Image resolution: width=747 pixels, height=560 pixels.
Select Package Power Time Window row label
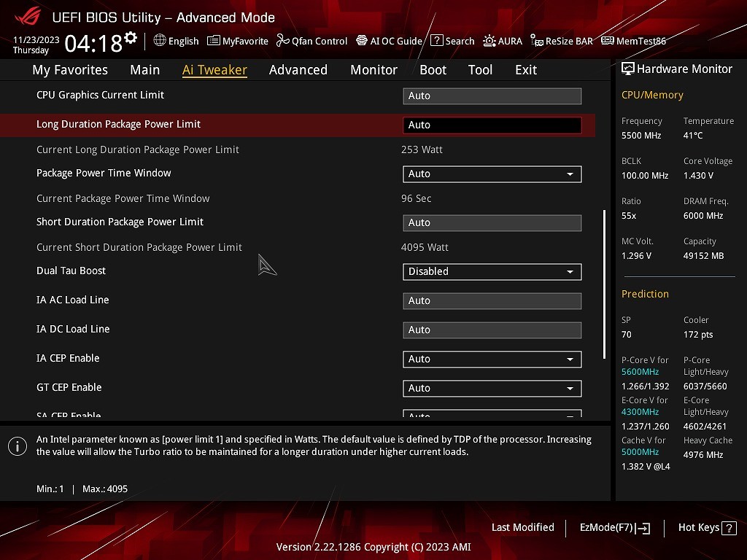pyautogui.click(x=104, y=173)
